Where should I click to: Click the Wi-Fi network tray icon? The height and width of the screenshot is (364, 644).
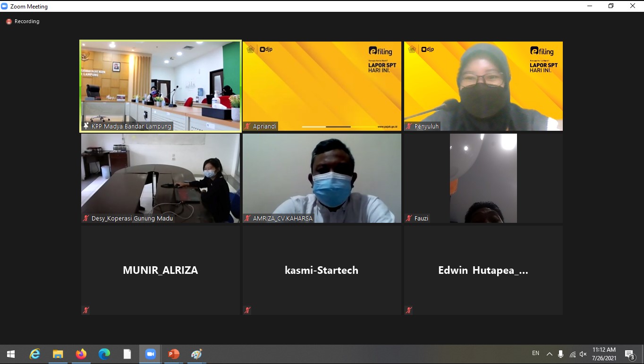pyautogui.click(x=572, y=354)
